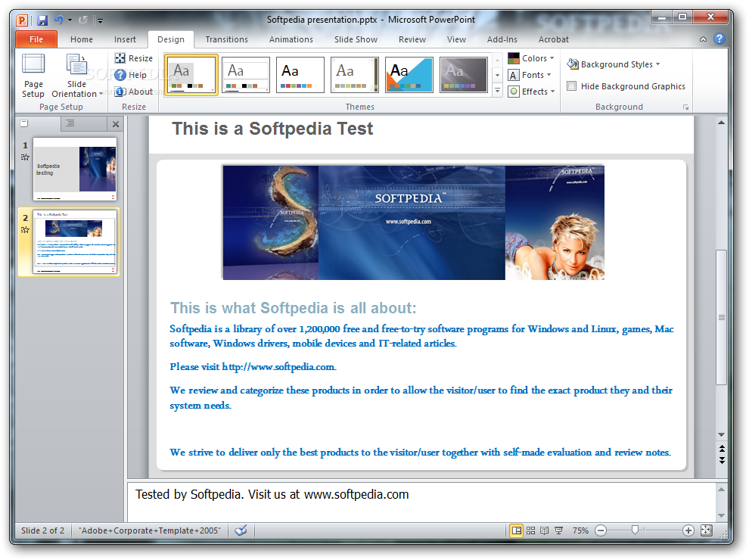Image resolution: width=749 pixels, height=560 pixels.
Task: Apply the blue and orange angled theme
Action: pyautogui.click(x=409, y=74)
